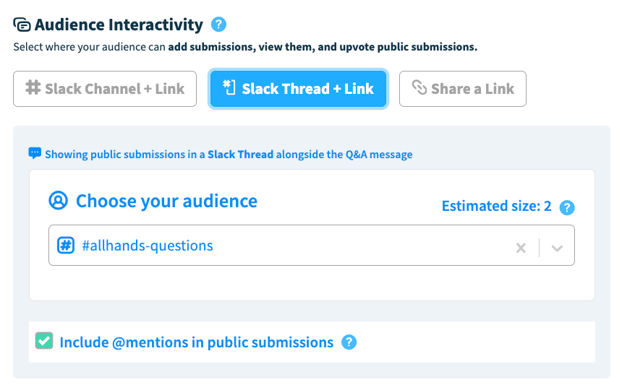This screenshot has height=390, width=622.
Task: Click the help icon beside Audience Interactivity
Action: [219, 25]
